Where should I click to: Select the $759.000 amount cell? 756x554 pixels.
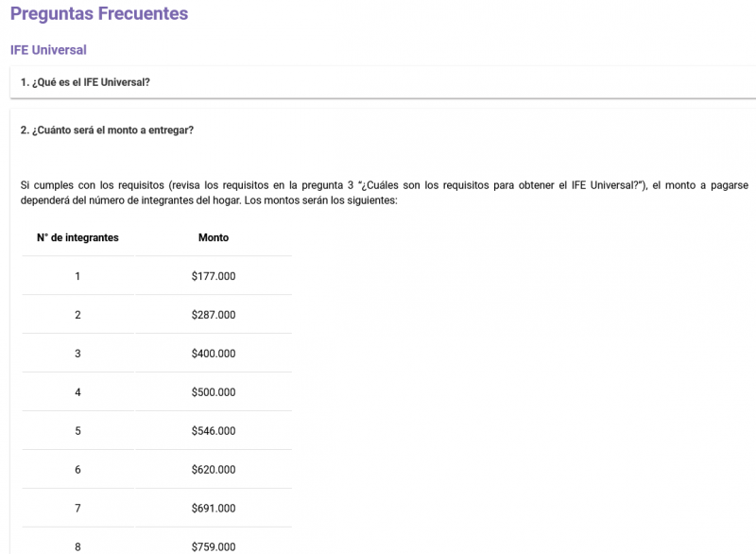pos(214,546)
